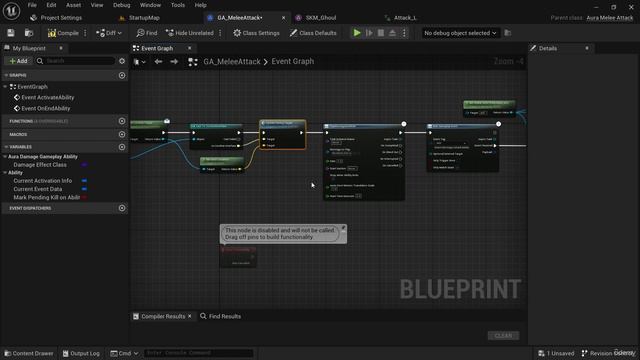Open the Content Drawer

(x=29, y=353)
